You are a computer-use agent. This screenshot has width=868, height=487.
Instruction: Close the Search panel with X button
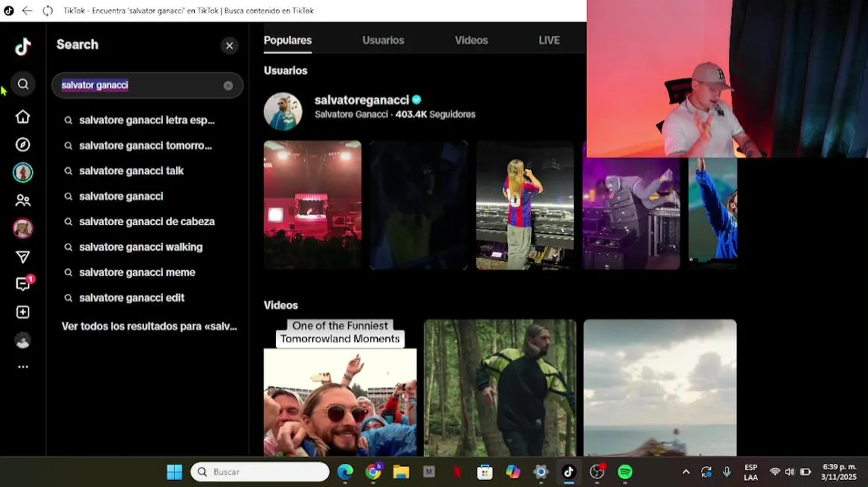[x=229, y=45]
